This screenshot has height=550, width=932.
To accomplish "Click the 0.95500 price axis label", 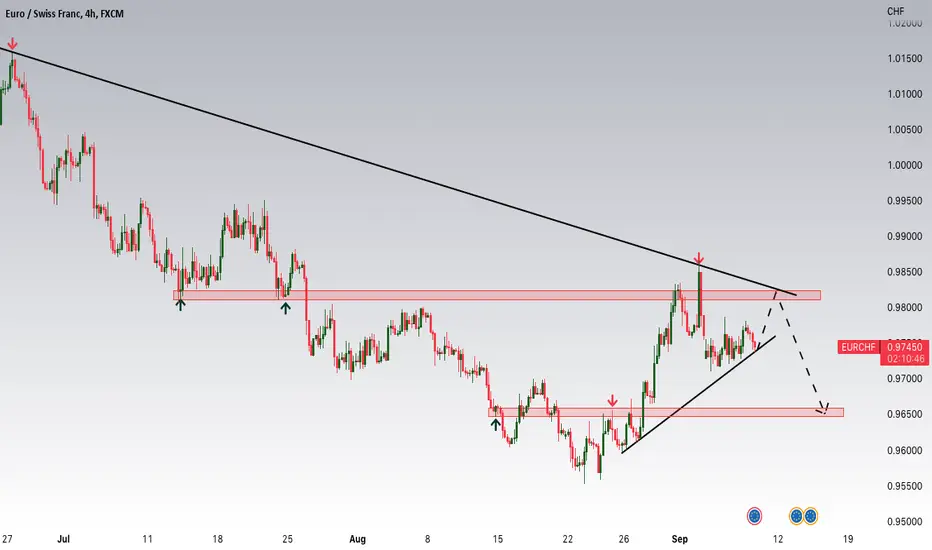I will pos(905,486).
